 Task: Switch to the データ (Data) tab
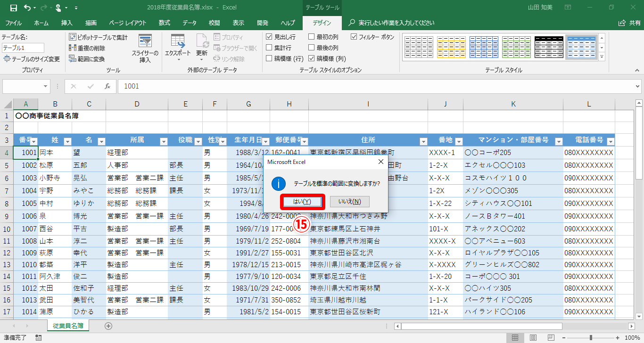[190, 23]
